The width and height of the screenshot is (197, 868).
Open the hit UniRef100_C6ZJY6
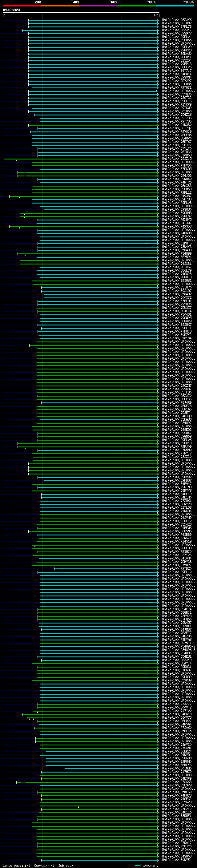[177, 20]
